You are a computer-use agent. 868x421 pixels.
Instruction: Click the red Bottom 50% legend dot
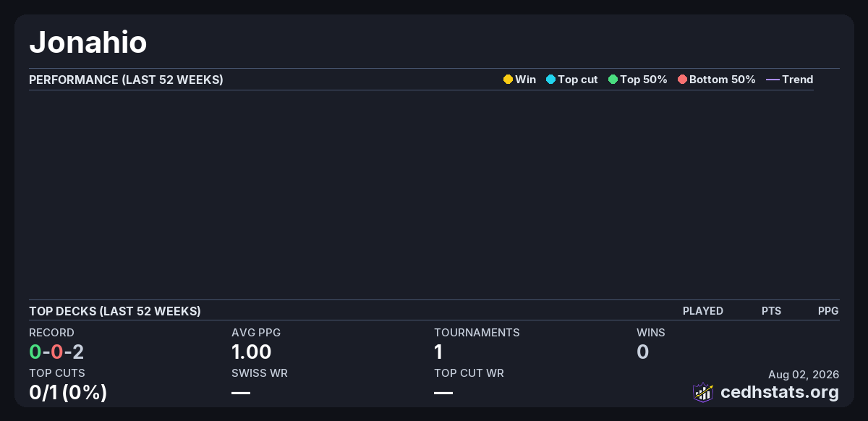[682, 80]
